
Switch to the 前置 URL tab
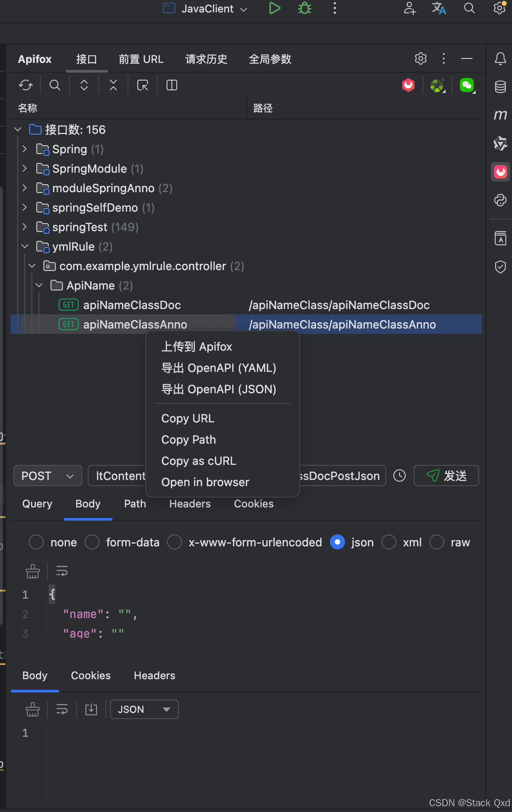point(141,59)
